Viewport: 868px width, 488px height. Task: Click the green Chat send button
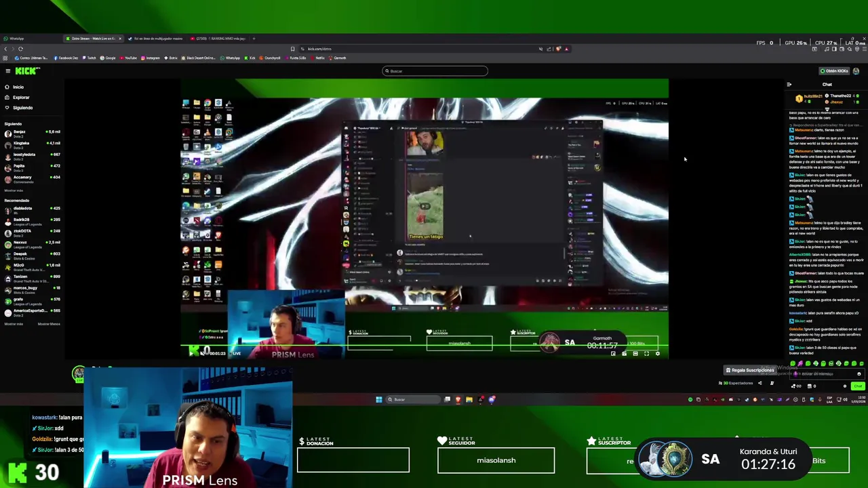pyautogui.click(x=858, y=386)
